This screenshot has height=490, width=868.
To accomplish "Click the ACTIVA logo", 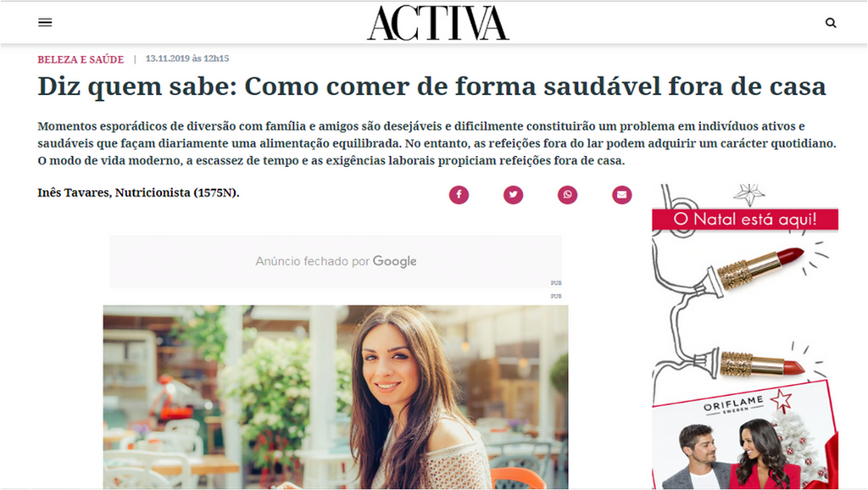I will click(438, 23).
